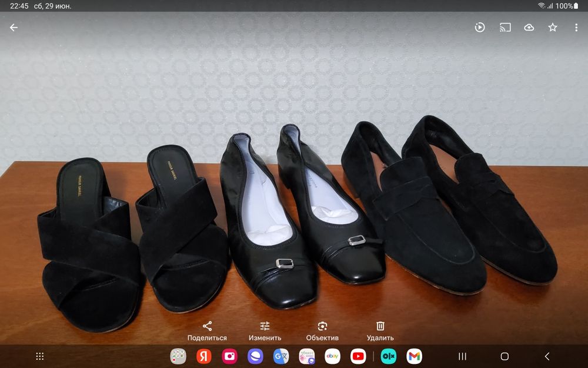588x368 pixels.
Task: Launch the OLX app from the taskbar
Action: coord(389,356)
